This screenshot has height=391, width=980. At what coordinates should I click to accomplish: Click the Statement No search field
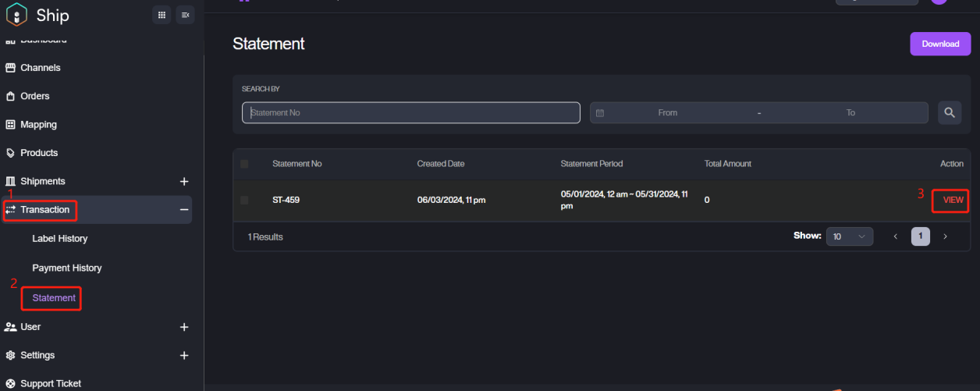(x=410, y=113)
